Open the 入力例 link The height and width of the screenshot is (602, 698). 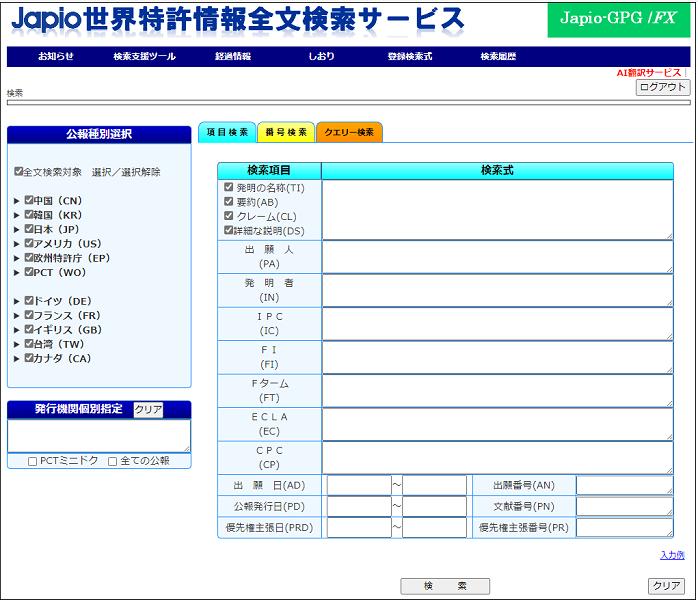[x=672, y=555]
